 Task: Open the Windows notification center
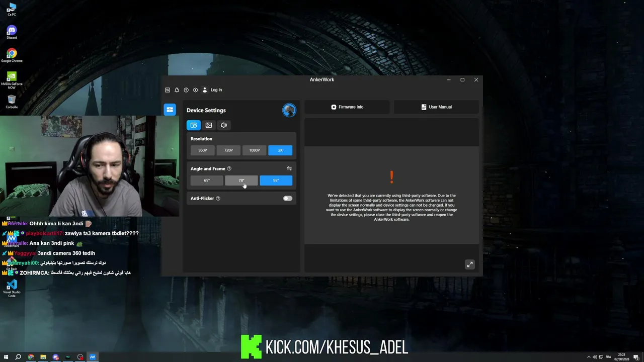click(x=637, y=357)
